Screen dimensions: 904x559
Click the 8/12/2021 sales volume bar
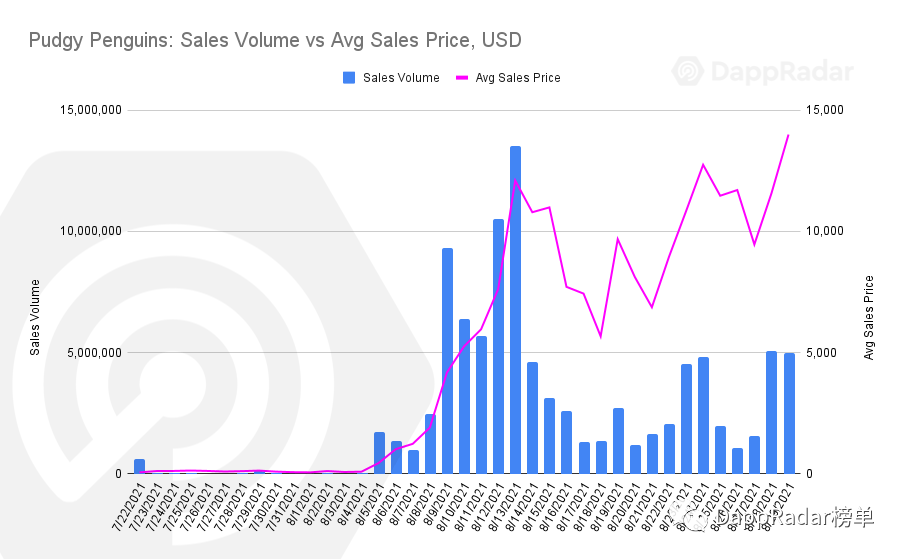coord(498,346)
